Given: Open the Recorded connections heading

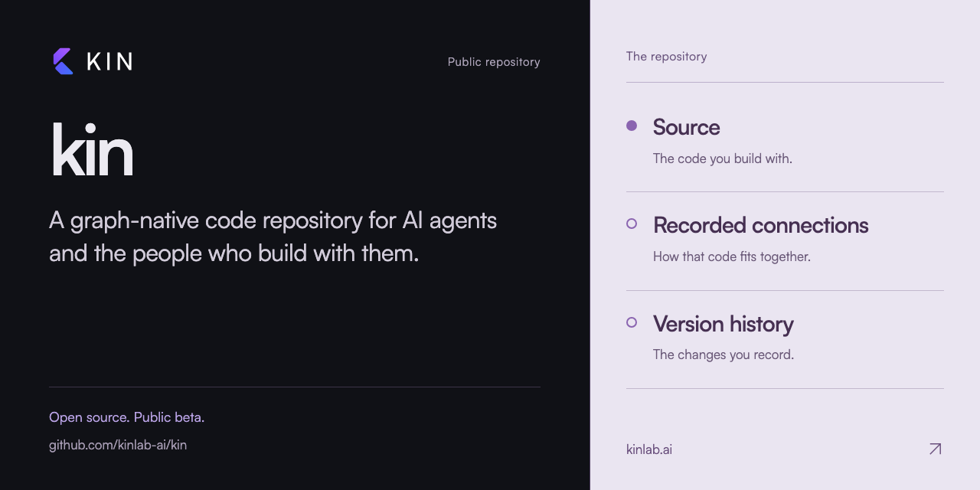Looking at the screenshot, I should 760,225.
